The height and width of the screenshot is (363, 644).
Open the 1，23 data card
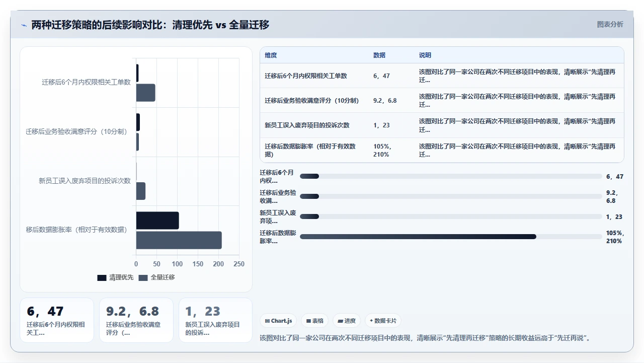[x=216, y=320]
